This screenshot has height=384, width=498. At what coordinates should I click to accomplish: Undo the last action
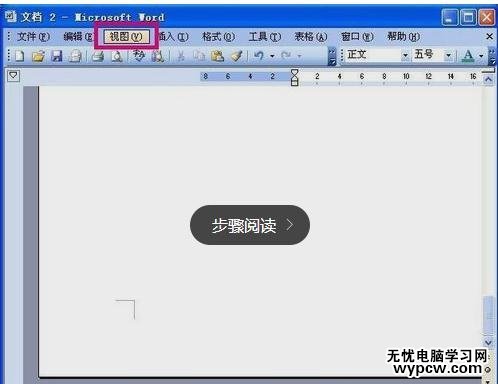point(259,56)
